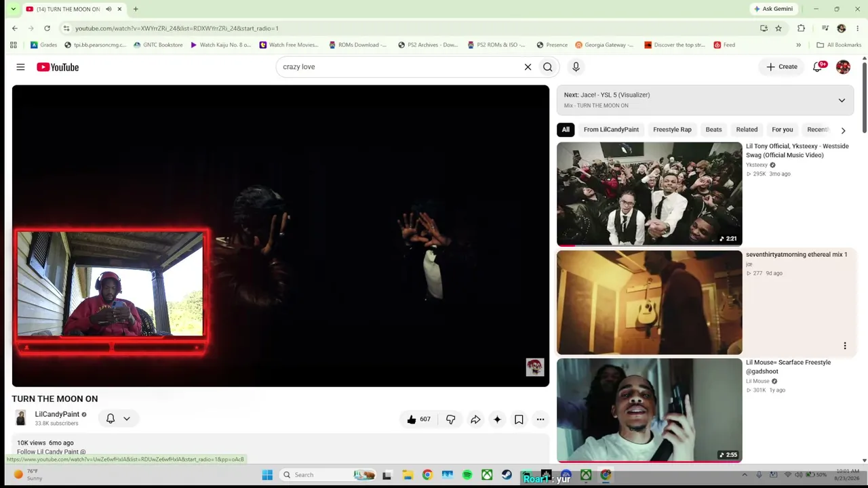
Task: Open the All Bookmarks folder
Action: 840,45
